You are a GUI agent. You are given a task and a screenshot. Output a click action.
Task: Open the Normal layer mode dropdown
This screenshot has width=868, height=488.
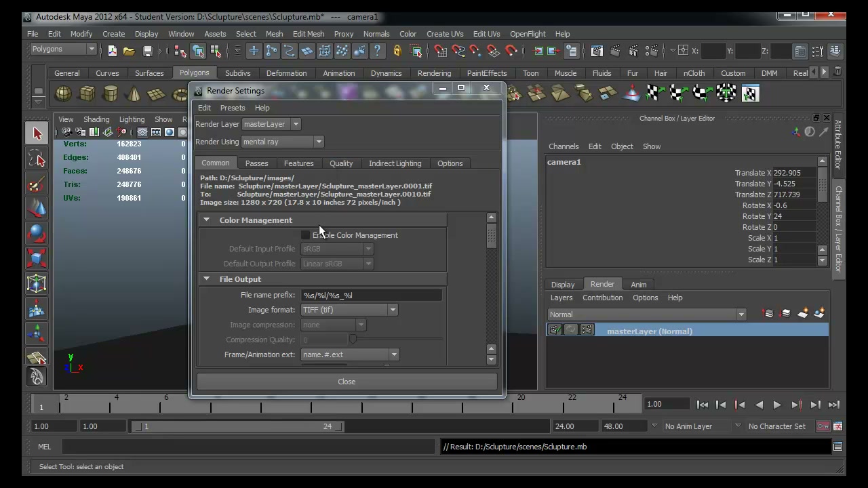pos(647,314)
